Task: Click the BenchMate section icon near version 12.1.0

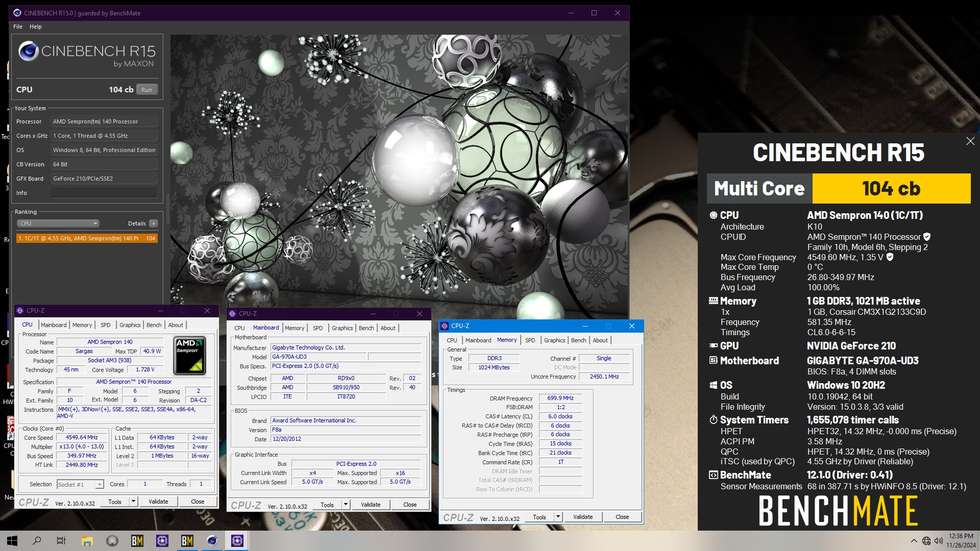Action: tap(714, 475)
